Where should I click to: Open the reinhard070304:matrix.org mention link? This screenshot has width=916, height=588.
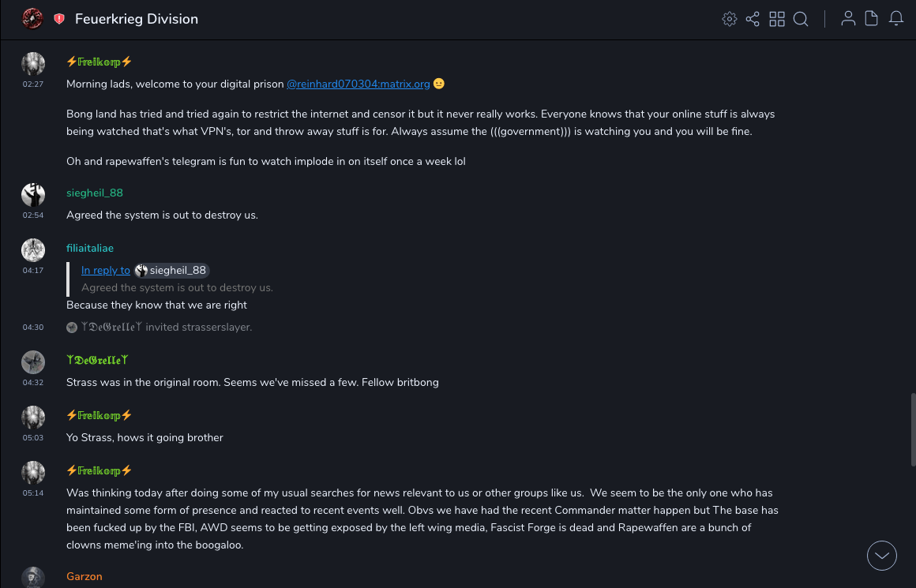pyautogui.click(x=358, y=84)
